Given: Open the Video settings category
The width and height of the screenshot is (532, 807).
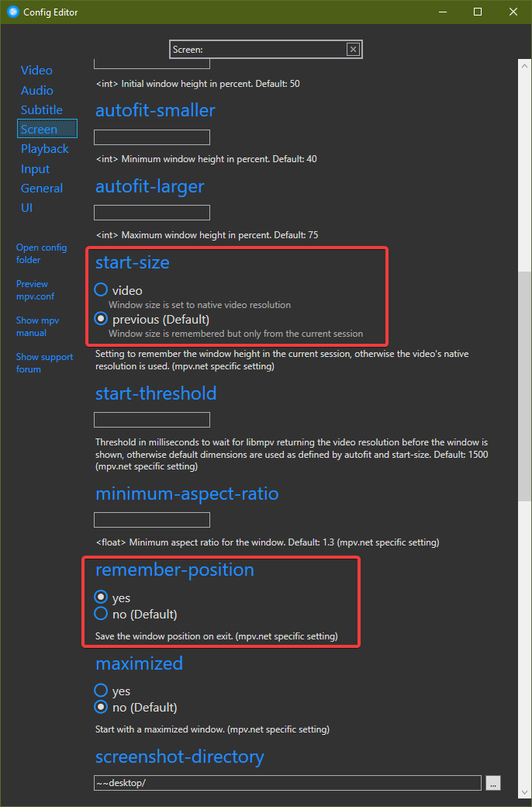Looking at the screenshot, I should (x=36, y=71).
